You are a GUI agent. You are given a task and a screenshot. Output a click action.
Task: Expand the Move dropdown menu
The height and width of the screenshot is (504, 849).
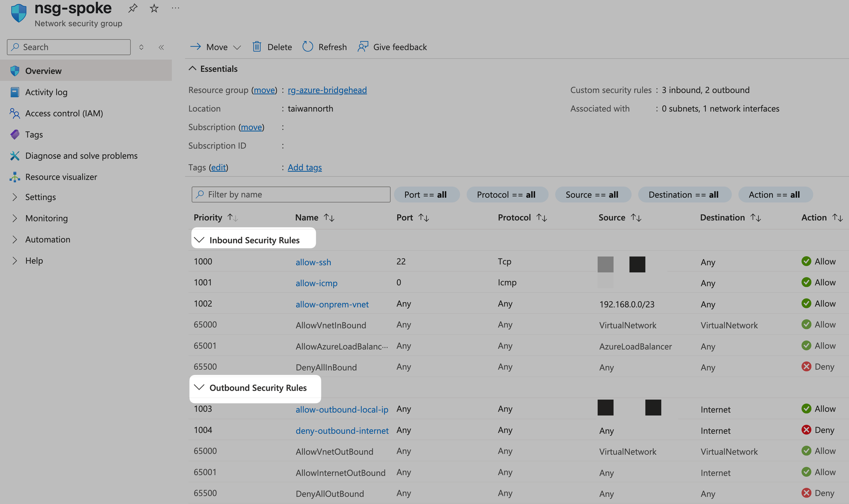[x=237, y=47]
